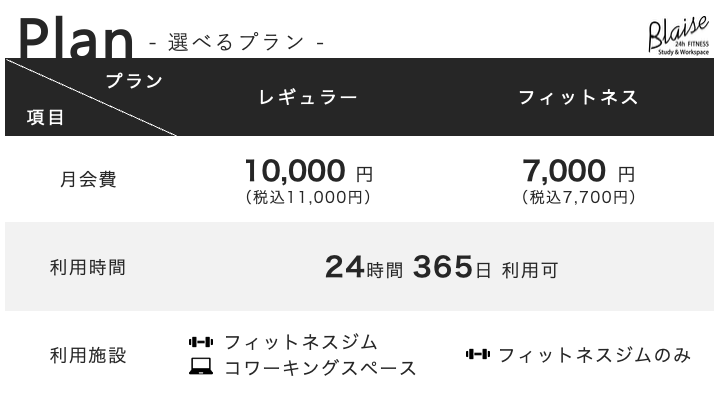Click the 税込11,000円 tax-included note
This screenshot has width=720, height=405.
(x=308, y=198)
